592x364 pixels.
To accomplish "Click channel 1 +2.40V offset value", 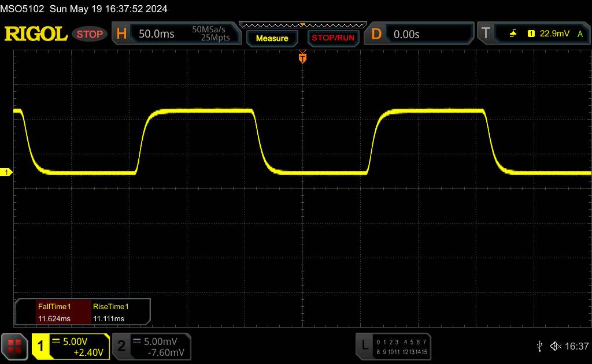I will pyautogui.click(x=88, y=352).
